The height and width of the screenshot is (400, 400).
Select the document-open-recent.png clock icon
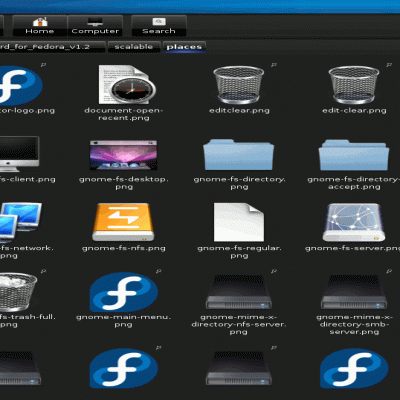127,84
